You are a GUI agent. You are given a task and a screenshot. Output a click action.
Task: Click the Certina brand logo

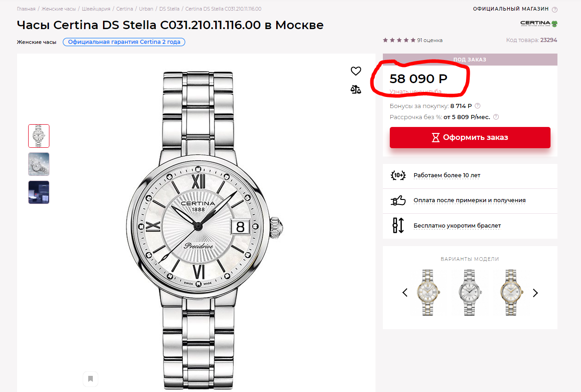[x=539, y=24]
